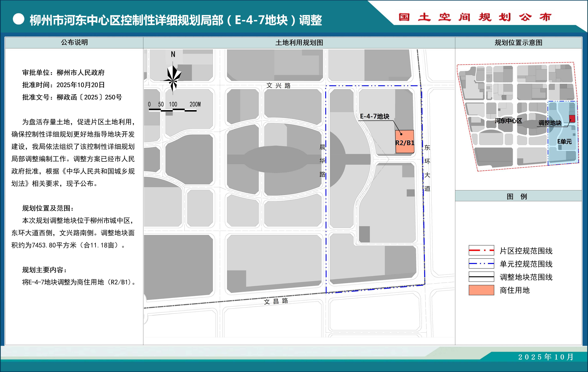Select the 土地利用规划图 panel header
This screenshot has width=588, height=372.
(299, 43)
